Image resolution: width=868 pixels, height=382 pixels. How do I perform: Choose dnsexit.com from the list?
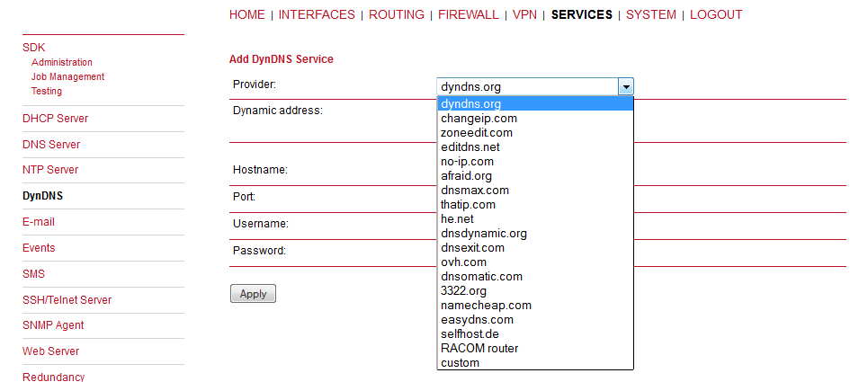(535, 248)
